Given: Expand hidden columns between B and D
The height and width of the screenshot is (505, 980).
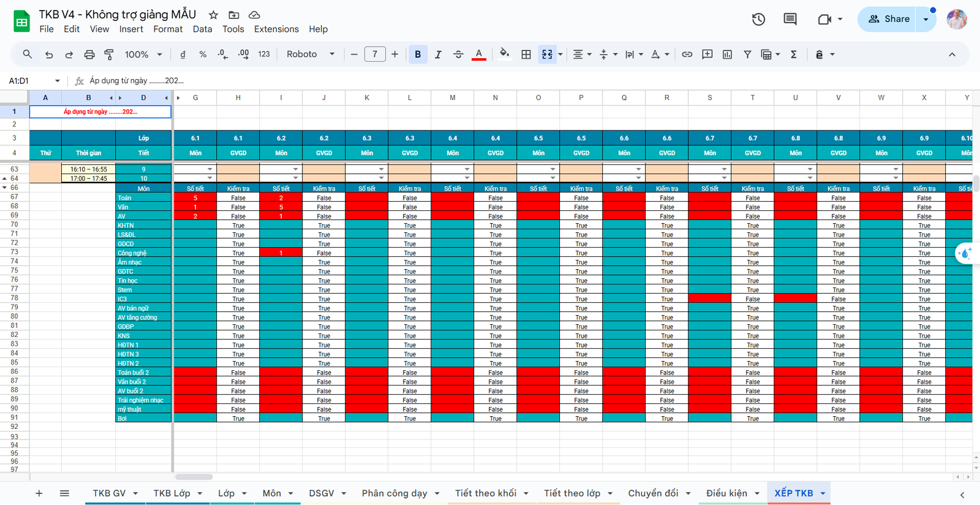Looking at the screenshot, I should [x=120, y=97].
